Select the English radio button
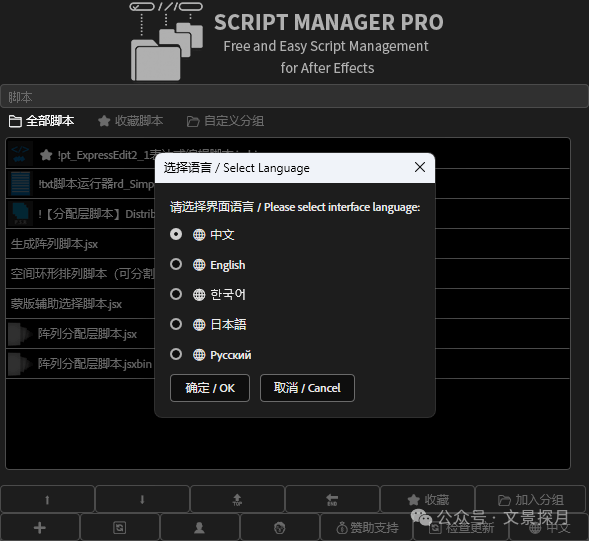Viewport: 589px width, 541px height. point(176,264)
